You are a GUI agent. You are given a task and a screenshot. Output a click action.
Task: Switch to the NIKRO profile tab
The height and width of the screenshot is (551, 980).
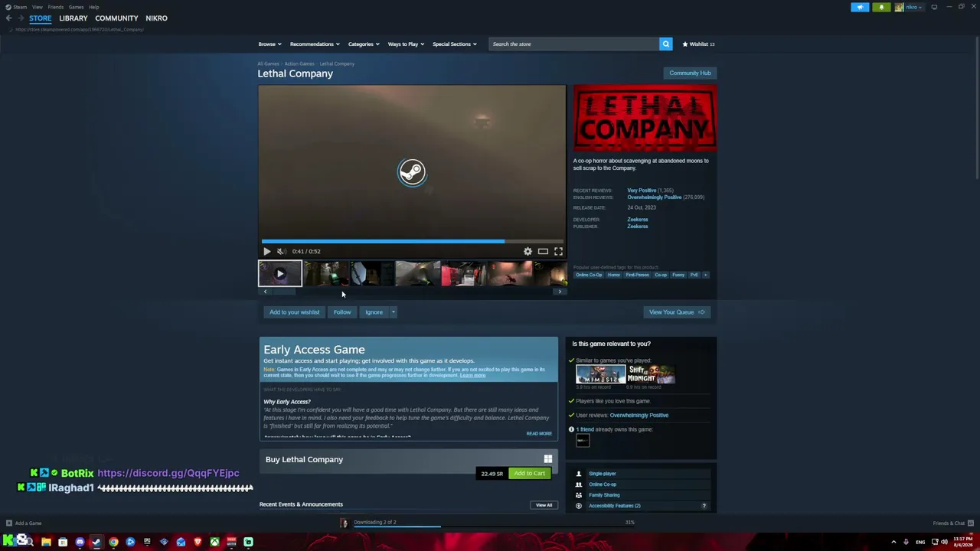click(x=156, y=18)
